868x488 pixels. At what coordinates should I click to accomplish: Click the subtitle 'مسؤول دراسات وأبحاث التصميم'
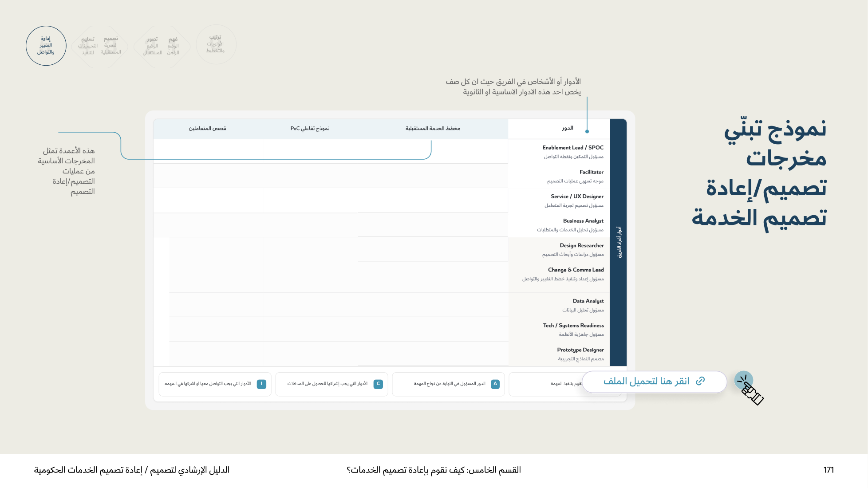click(573, 255)
